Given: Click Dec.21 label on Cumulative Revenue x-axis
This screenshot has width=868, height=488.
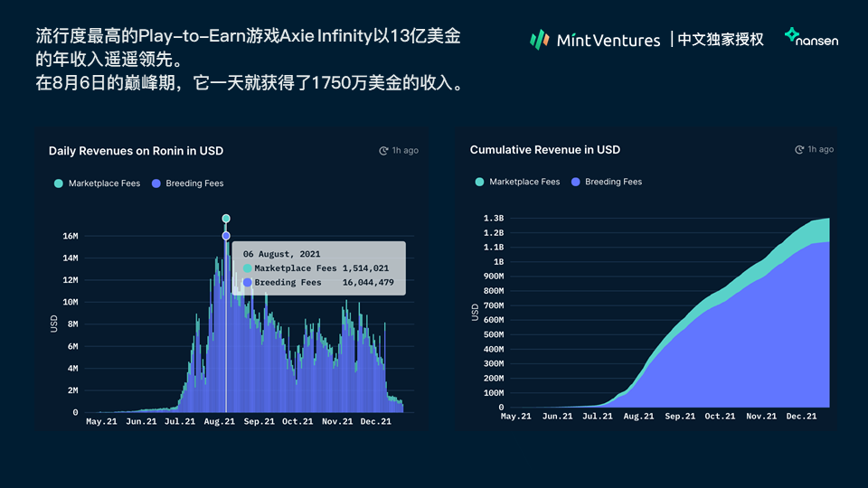Looking at the screenshot, I should (x=802, y=416).
